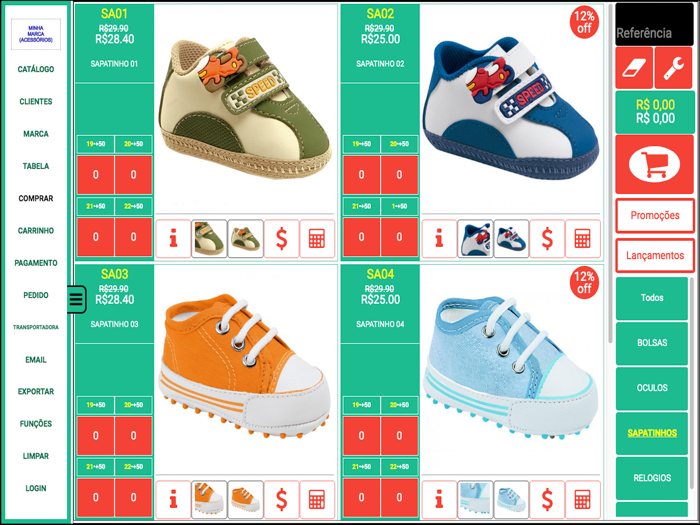
Task: Show Lançamentos products
Action: [655, 255]
